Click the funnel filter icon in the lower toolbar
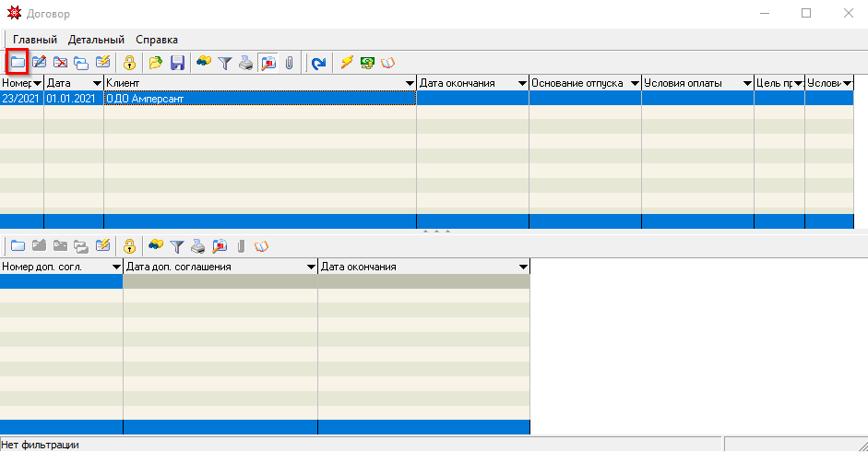868x452 pixels. tap(176, 246)
